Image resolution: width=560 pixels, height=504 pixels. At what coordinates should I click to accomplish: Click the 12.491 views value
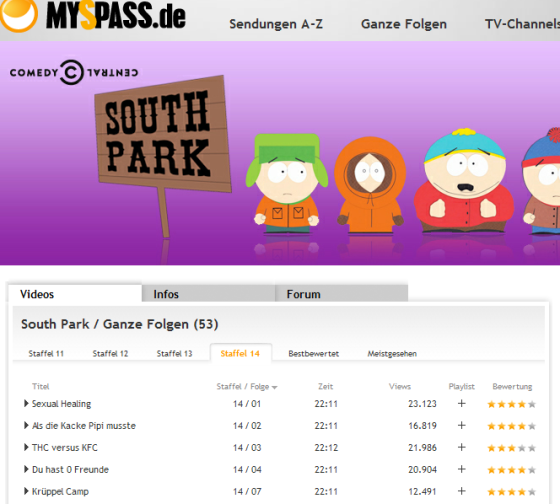(x=422, y=491)
